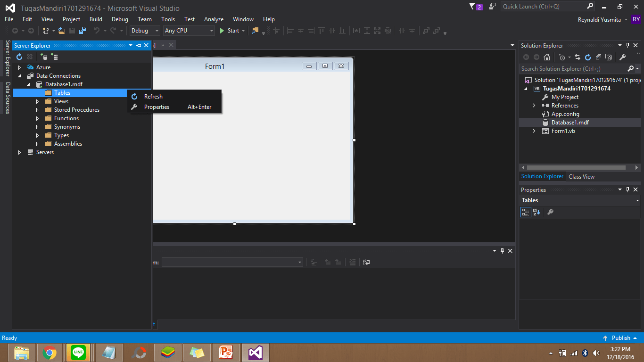Close the Server Explorer panel

(x=146, y=46)
